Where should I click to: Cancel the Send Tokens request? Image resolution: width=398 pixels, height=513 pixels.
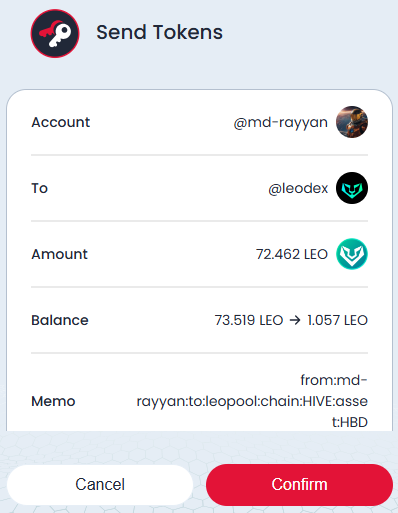coord(100,485)
